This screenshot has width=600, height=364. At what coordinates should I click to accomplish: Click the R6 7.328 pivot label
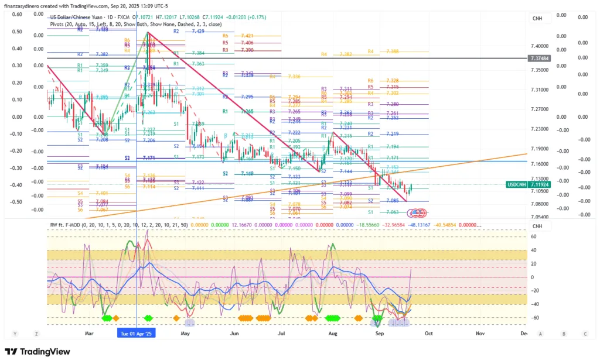pyautogui.click(x=383, y=81)
